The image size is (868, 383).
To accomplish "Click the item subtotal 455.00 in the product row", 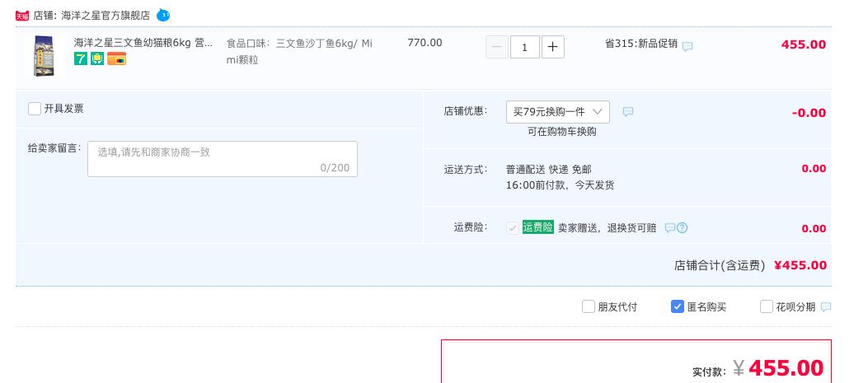I will 803,44.
